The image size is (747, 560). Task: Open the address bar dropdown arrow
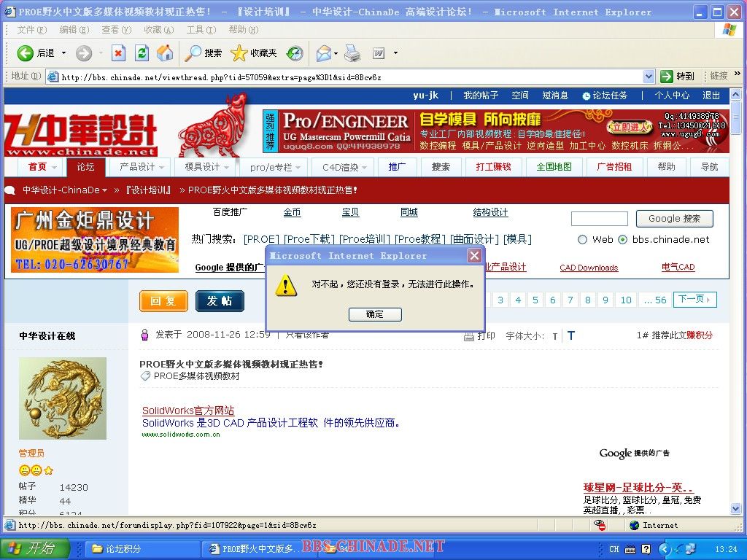[x=649, y=76]
